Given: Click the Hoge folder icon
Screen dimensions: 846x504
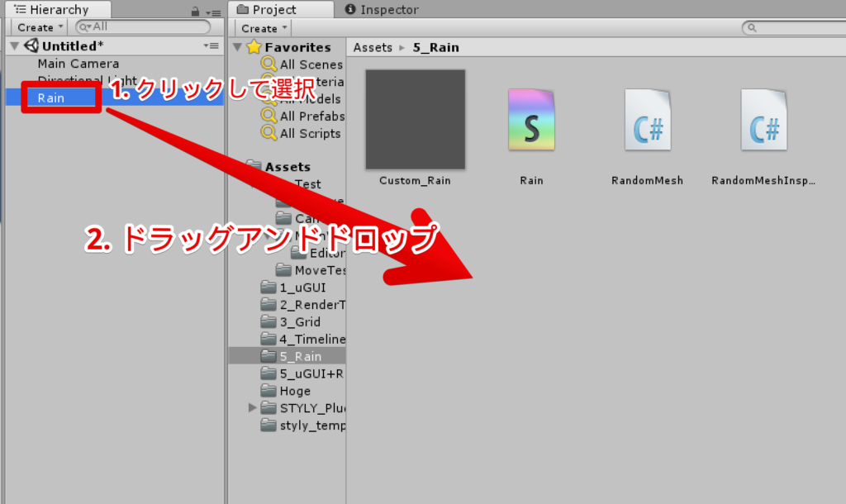Looking at the screenshot, I should tap(269, 390).
